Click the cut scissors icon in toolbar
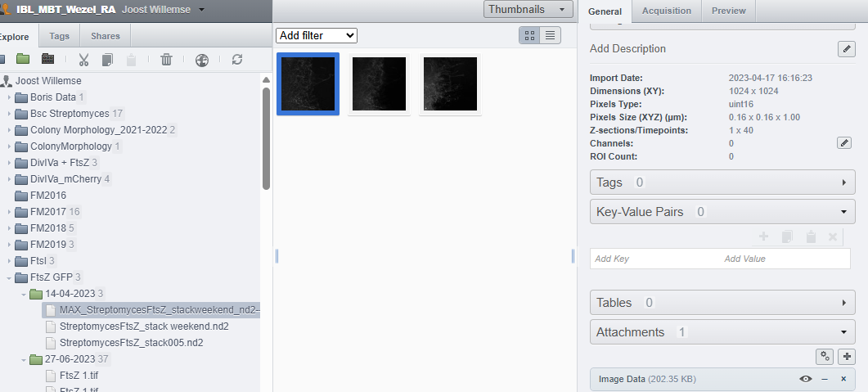 point(83,60)
